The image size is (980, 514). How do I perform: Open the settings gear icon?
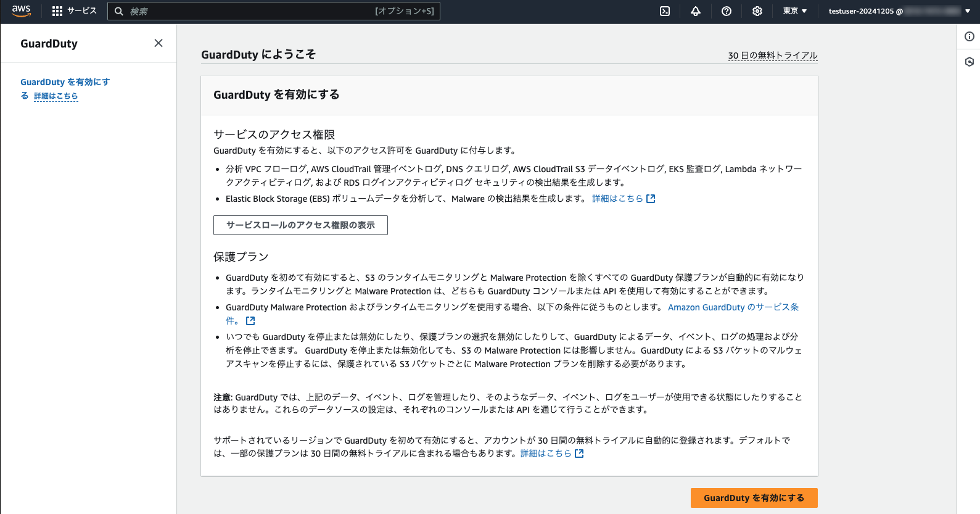pyautogui.click(x=757, y=11)
